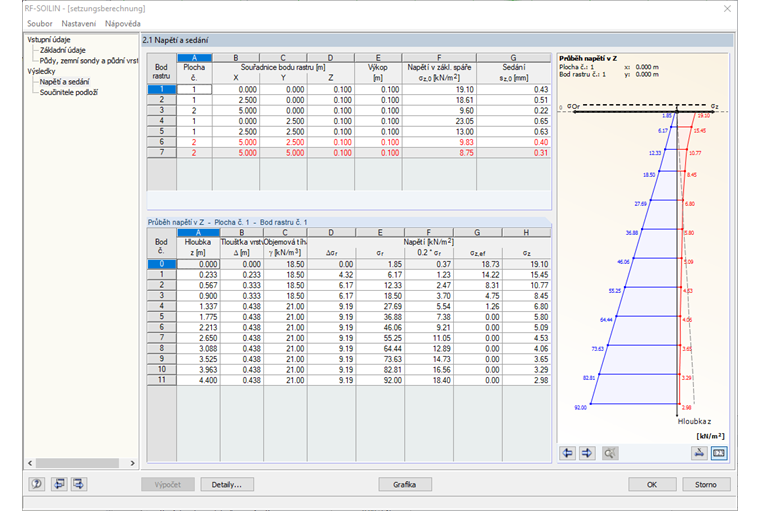This screenshot has width=760, height=511.
Task: Close the RF-SOILIN window
Action: pyautogui.click(x=727, y=9)
